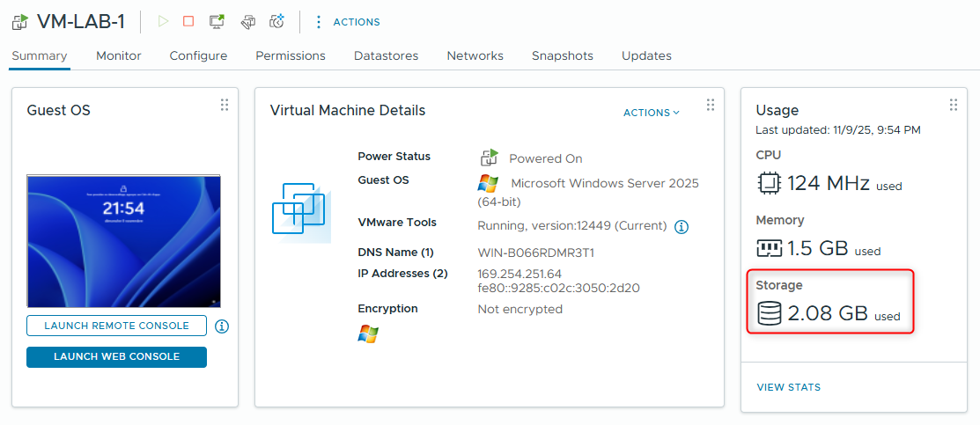The height and width of the screenshot is (425, 980).
Task: Click the LAUNCH WEB CONSOLE button
Action: (116, 357)
